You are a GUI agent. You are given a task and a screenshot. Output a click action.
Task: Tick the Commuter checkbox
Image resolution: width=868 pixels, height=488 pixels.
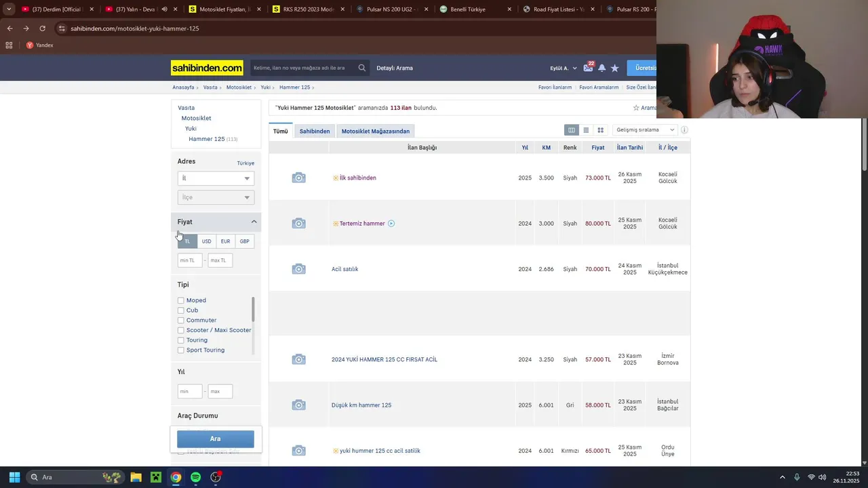tap(181, 320)
